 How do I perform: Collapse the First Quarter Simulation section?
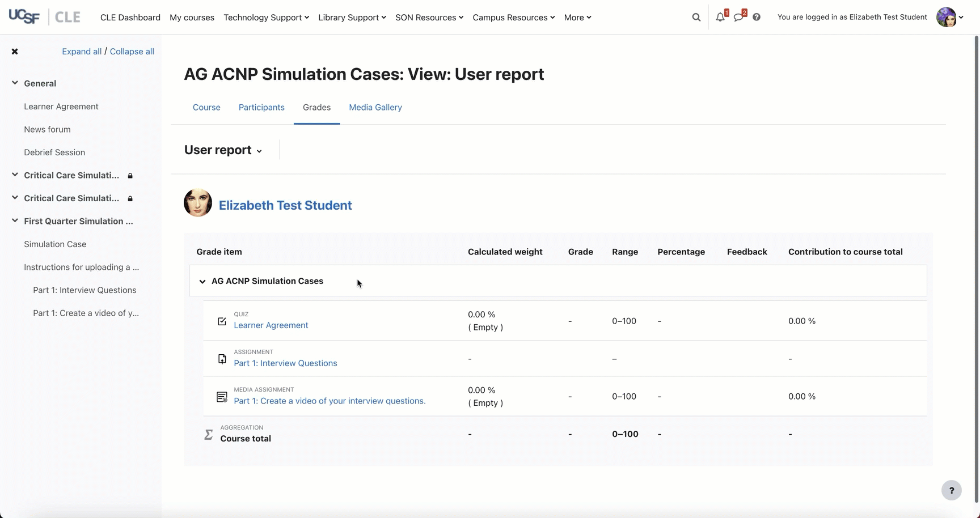coord(15,221)
